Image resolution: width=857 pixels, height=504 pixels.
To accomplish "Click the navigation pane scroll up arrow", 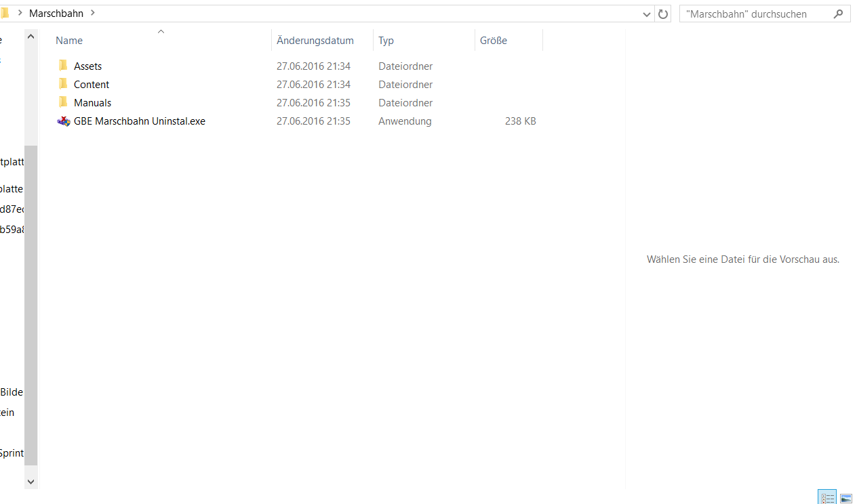I will click(x=31, y=37).
